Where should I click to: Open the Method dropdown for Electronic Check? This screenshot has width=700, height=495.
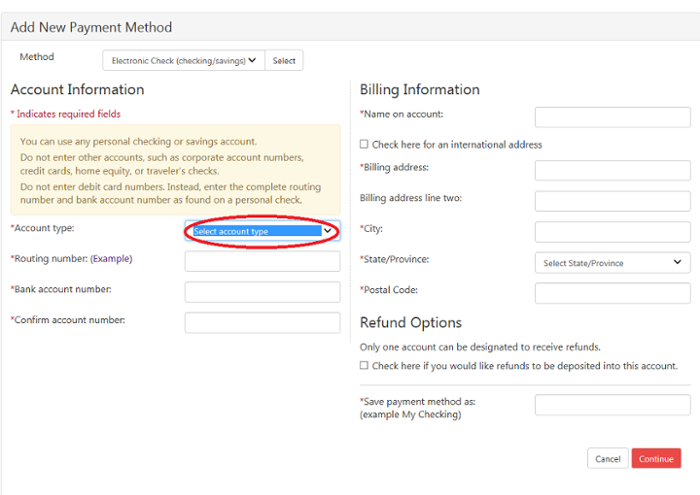click(183, 60)
